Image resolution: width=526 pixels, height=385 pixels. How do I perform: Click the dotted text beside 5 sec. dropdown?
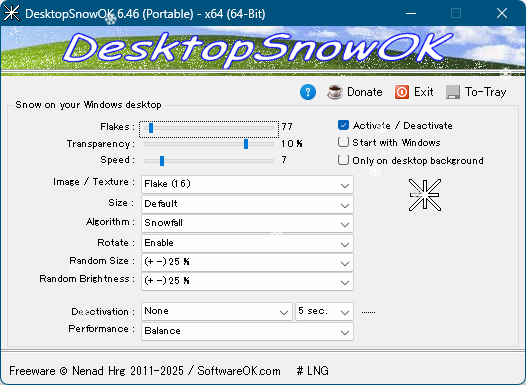pyautogui.click(x=368, y=312)
